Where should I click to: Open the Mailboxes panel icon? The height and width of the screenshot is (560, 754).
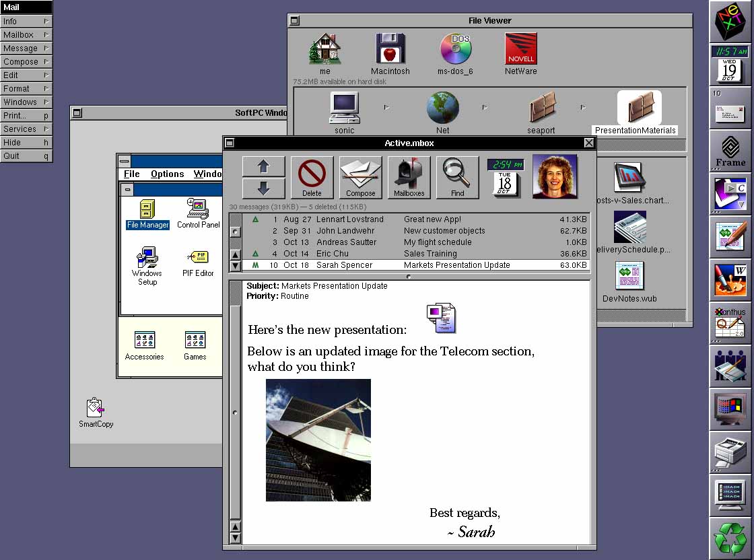pos(409,177)
